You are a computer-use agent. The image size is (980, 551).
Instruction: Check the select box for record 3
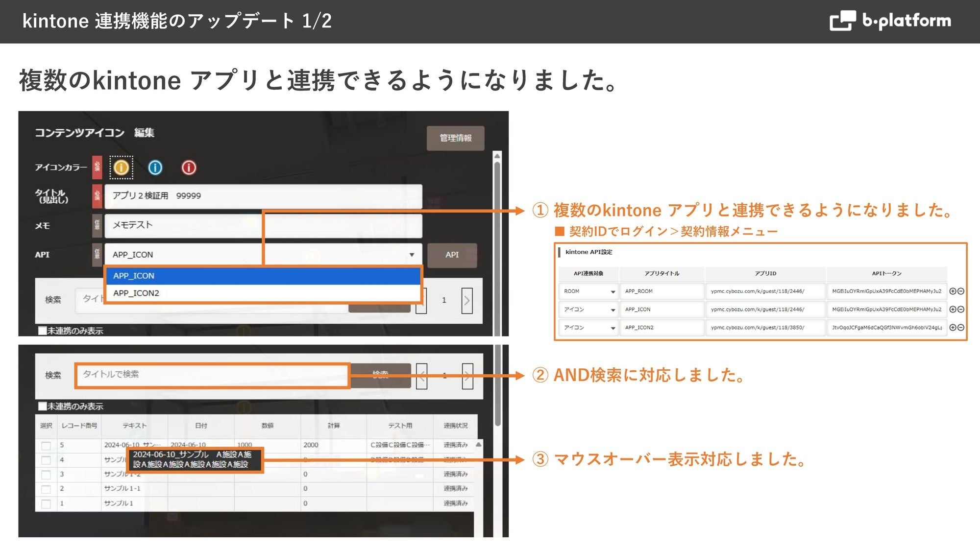point(46,475)
